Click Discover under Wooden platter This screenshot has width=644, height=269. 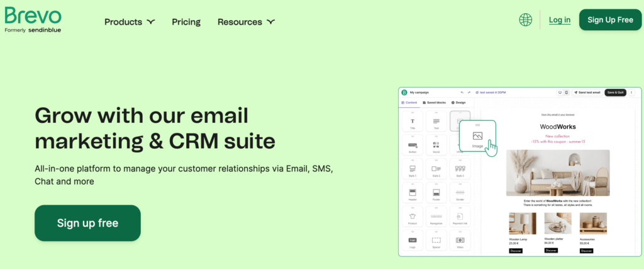tap(551, 249)
